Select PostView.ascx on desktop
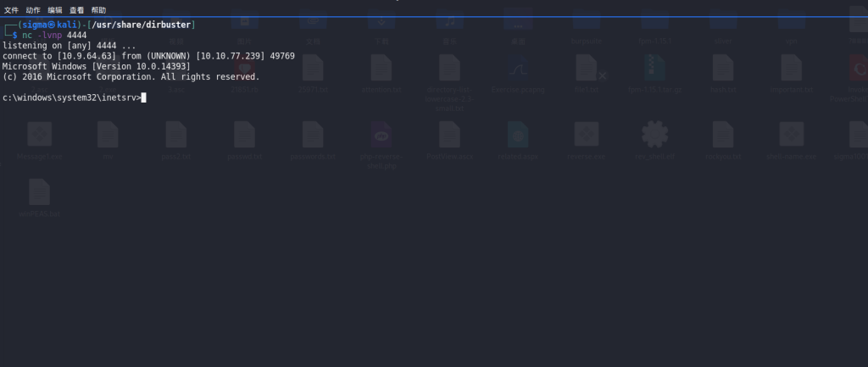The height and width of the screenshot is (367, 868). (449, 141)
